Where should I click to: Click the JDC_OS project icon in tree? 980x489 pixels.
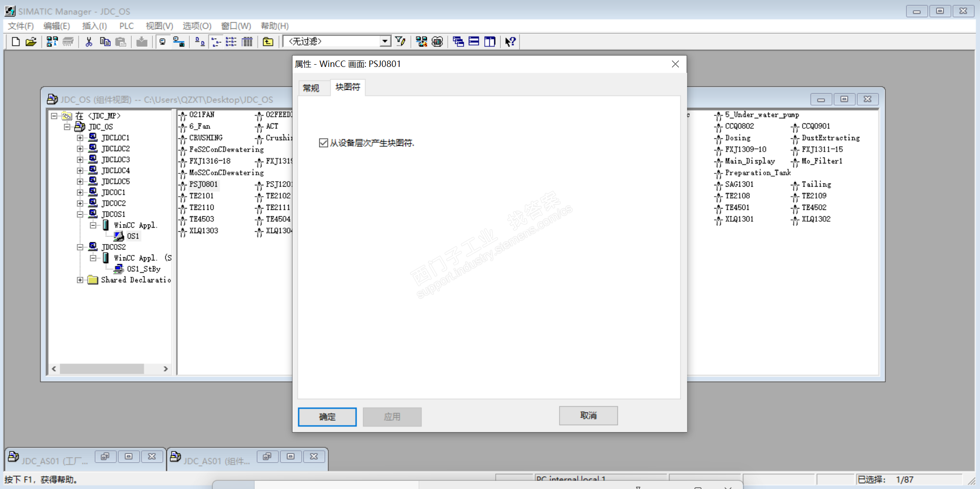80,127
